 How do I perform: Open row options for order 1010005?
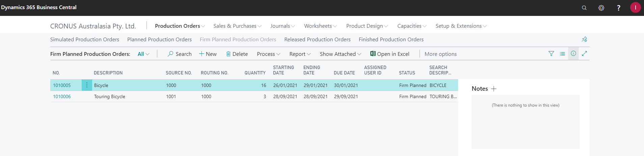87,85
